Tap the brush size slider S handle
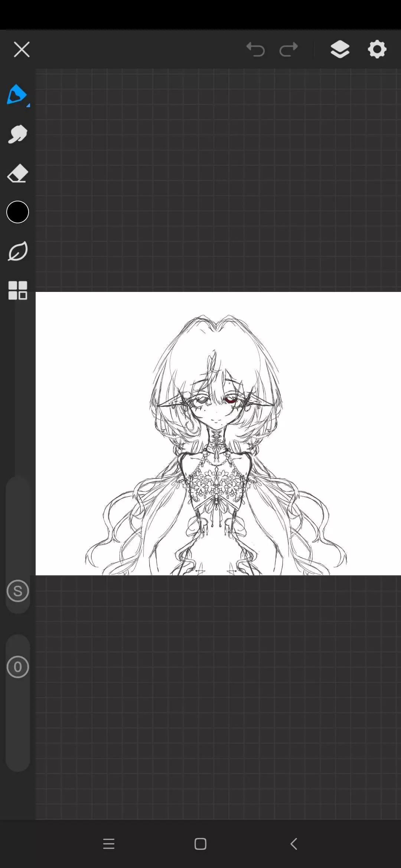This screenshot has width=401, height=868. pos(17,591)
